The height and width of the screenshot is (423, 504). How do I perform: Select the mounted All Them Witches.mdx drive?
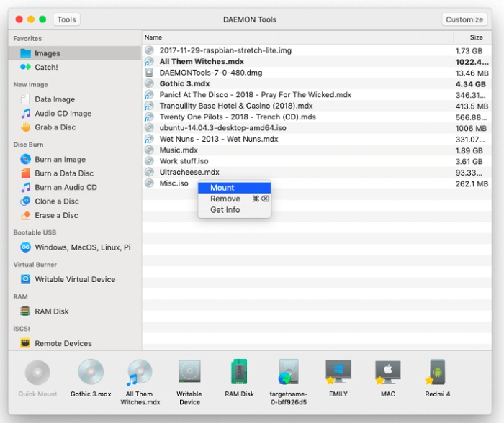[x=140, y=382]
